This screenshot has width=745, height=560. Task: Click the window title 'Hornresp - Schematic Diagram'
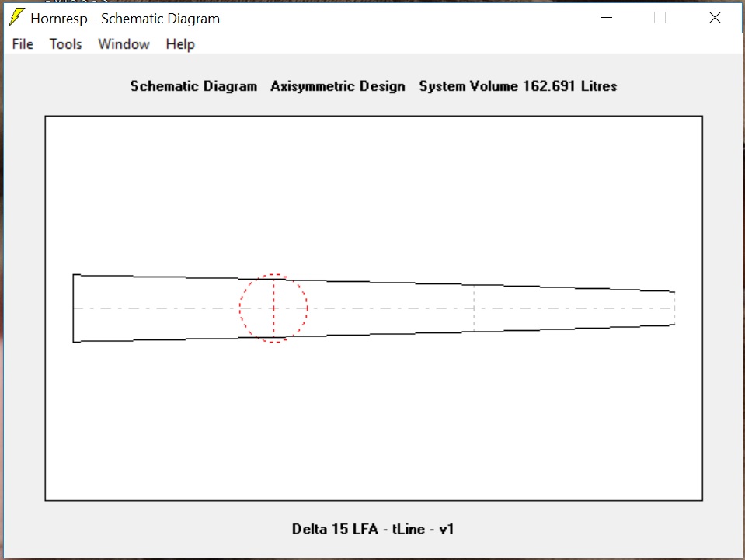click(x=125, y=19)
